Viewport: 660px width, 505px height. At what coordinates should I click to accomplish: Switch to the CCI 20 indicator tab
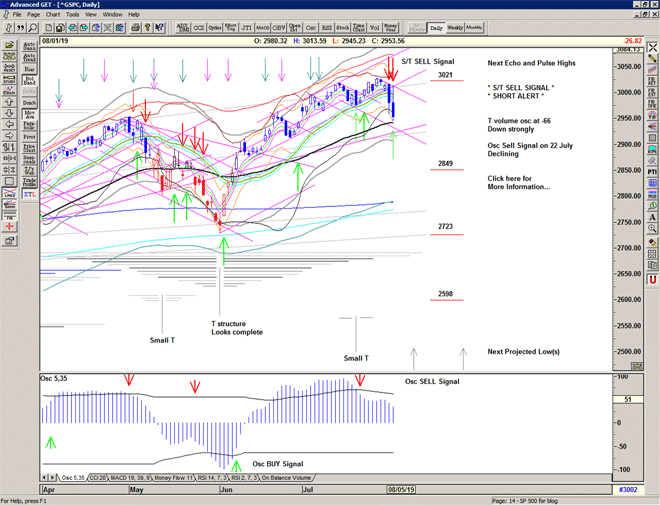click(98, 478)
